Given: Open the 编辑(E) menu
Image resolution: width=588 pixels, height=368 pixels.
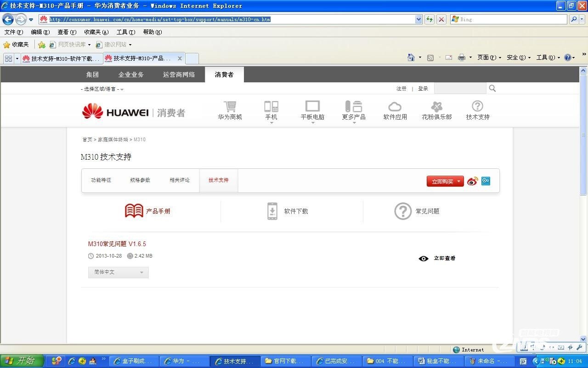Looking at the screenshot, I should [x=40, y=32].
